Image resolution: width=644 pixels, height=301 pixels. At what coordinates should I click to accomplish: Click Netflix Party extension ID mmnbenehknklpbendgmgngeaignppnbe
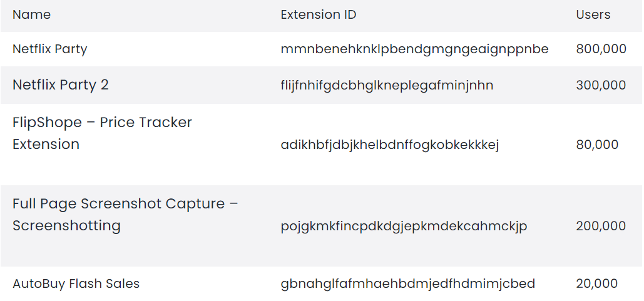coord(414,49)
